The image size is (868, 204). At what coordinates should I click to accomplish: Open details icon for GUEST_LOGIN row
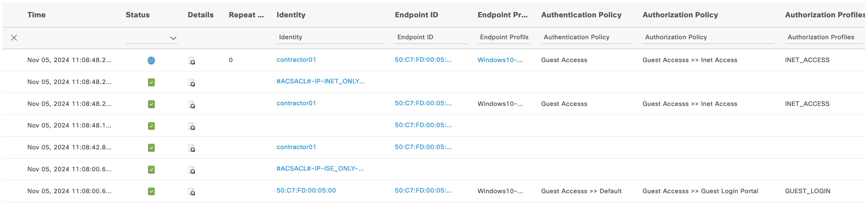pyautogui.click(x=191, y=192)
